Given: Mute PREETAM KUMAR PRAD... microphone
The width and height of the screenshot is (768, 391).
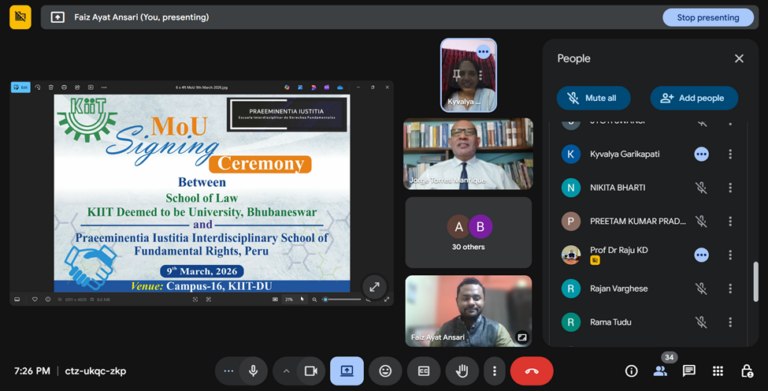Looking at the screenshot, I should (x=701, y=221).
